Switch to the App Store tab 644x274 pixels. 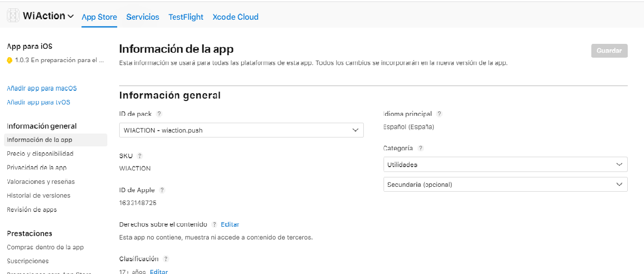pyautogui.click(x=99, y=17)
